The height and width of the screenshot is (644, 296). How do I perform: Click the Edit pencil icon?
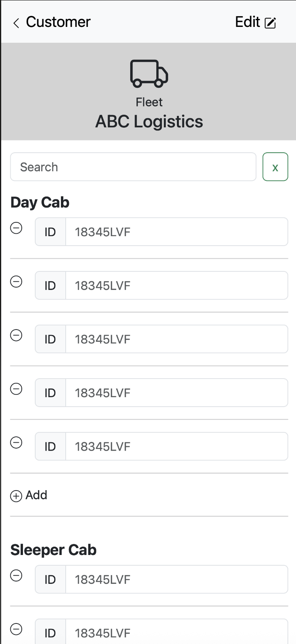tap(270, 23)
